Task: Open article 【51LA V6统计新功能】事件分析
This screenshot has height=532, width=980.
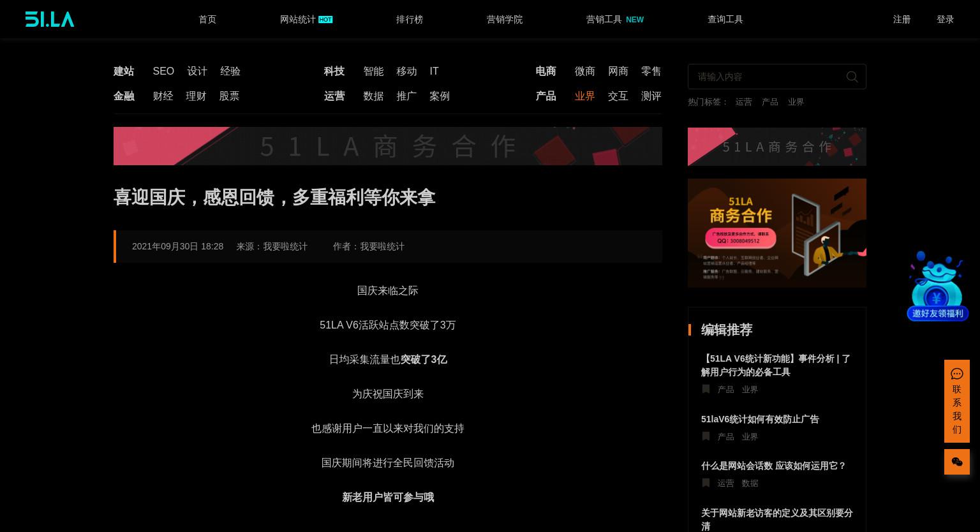Action: pos(776,365)
